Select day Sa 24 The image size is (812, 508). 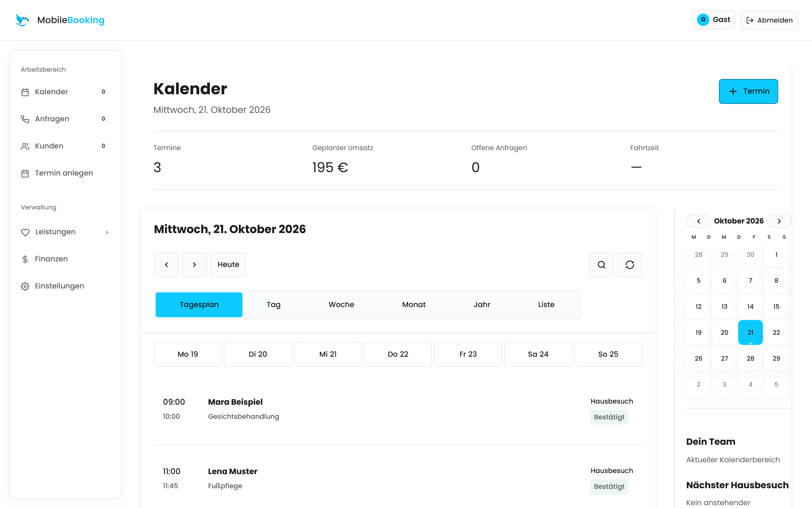[538, 354]
